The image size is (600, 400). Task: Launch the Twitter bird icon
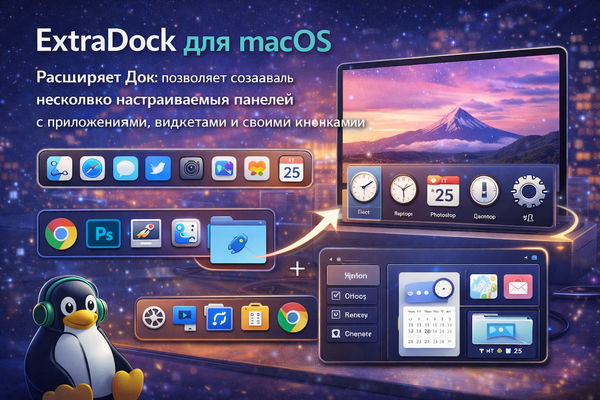coord(158,168)
